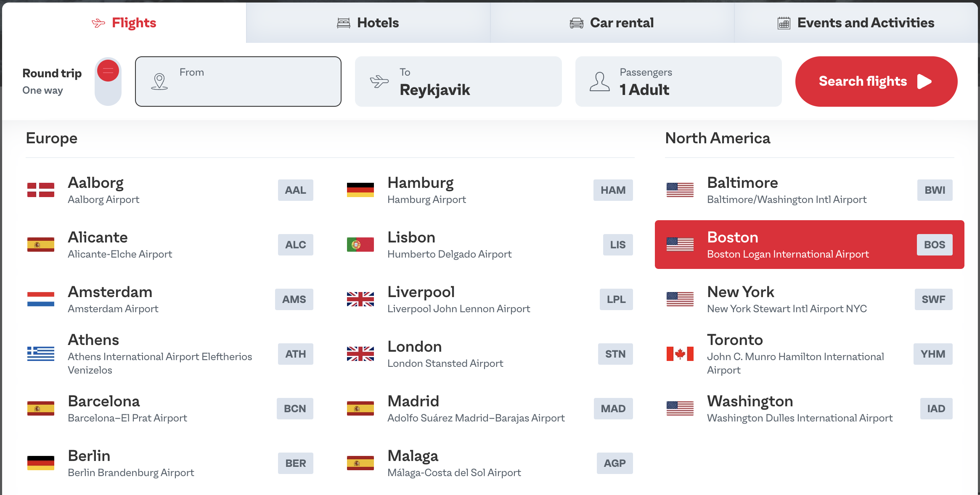980x495 pixels.
Task: Click the person icon in Passengers field
Action: (x=600, y=82)
